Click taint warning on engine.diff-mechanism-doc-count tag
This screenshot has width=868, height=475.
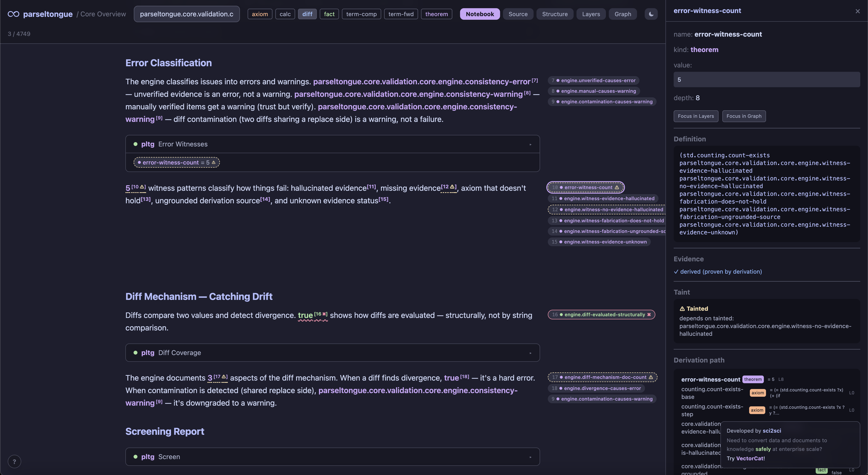pyautogui.click(x=651, y=377)
